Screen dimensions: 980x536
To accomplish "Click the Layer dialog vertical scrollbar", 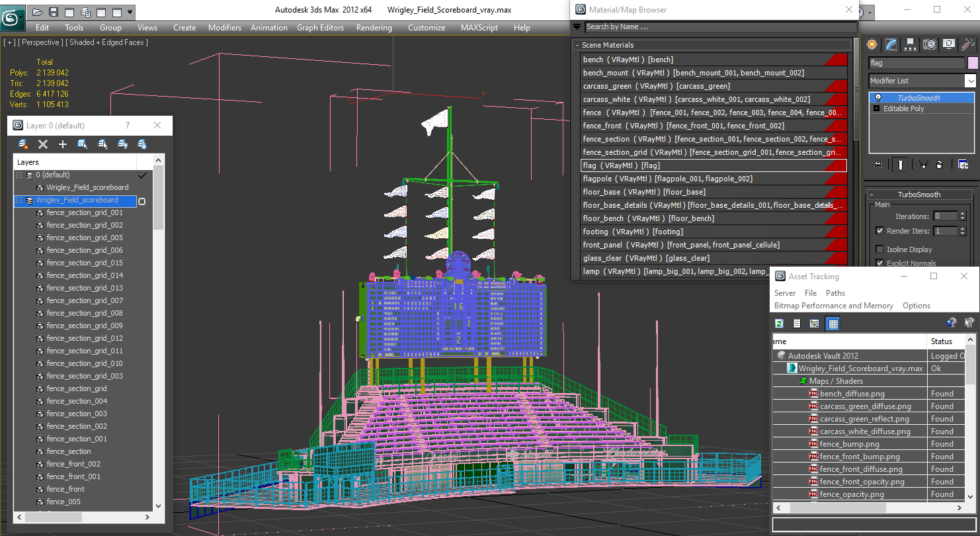I will (x=158, y=334).
